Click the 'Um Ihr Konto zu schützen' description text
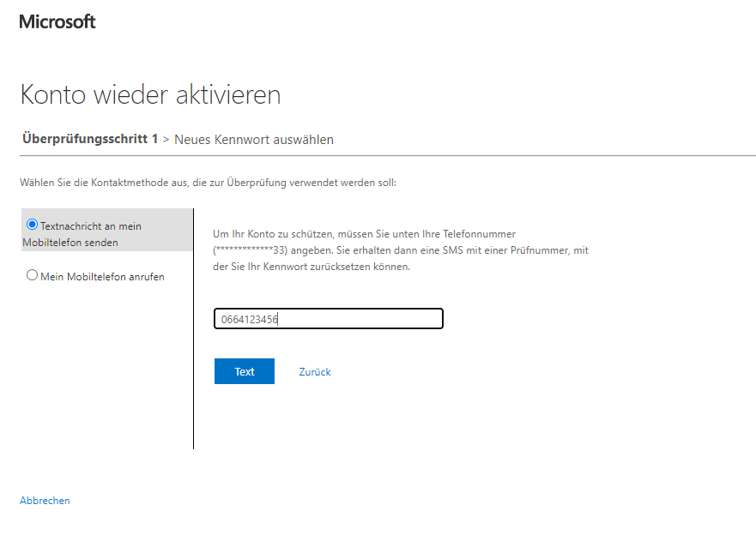756x559 pixels. point(401,250)
